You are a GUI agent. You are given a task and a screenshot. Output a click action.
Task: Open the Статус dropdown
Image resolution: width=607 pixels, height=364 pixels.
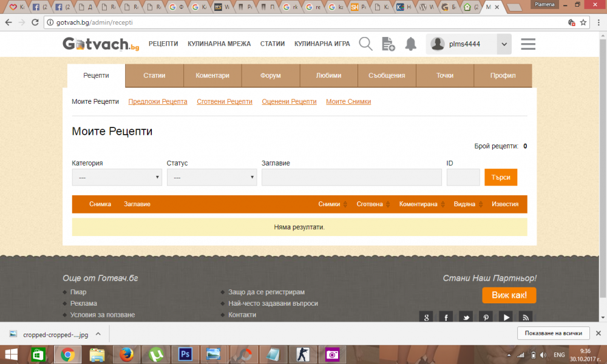click(212, 177)
